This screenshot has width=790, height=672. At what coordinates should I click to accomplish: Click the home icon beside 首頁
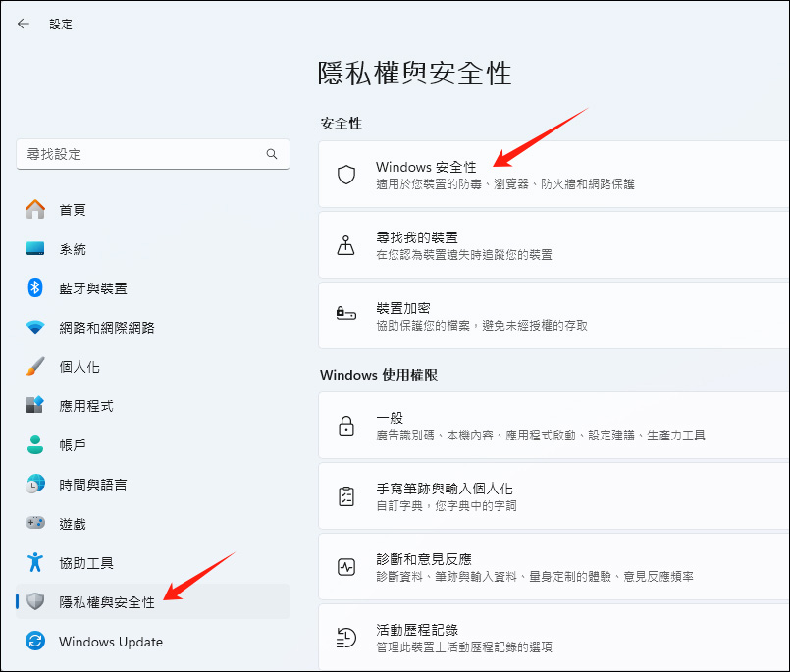pyautogui.click(x=35, y=209)
